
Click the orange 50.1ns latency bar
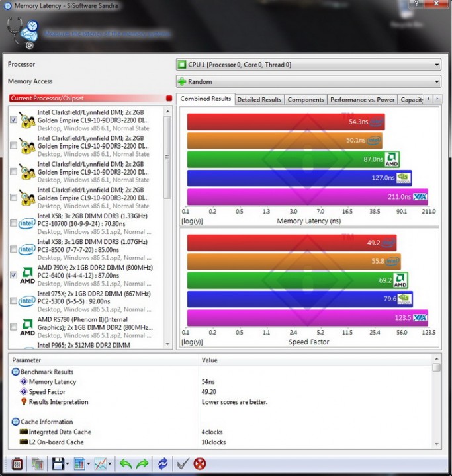coord(285,141)
